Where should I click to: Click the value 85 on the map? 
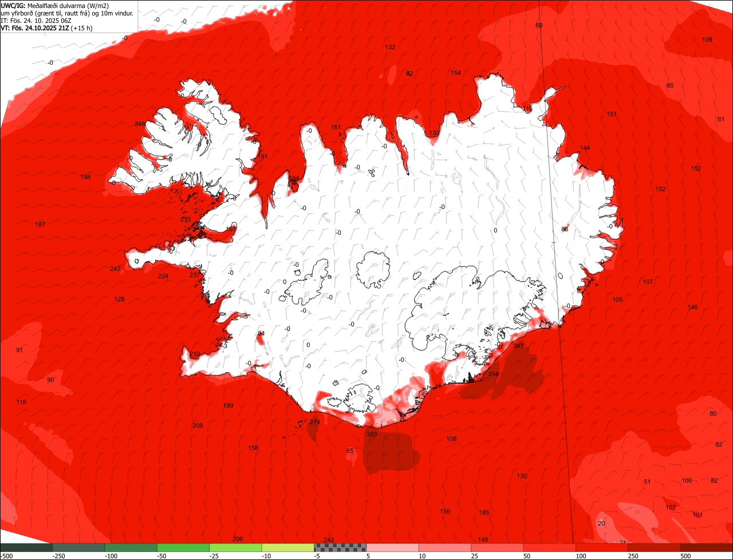tap(670, 85)
